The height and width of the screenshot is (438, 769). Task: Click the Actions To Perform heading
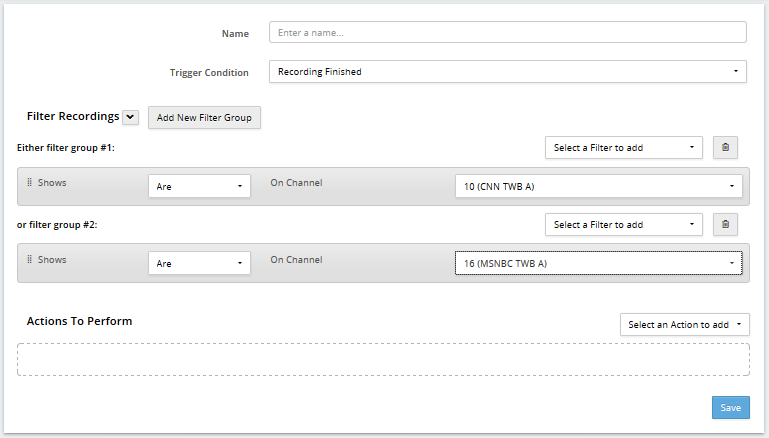pyautogui.click(x=79, y=321)
